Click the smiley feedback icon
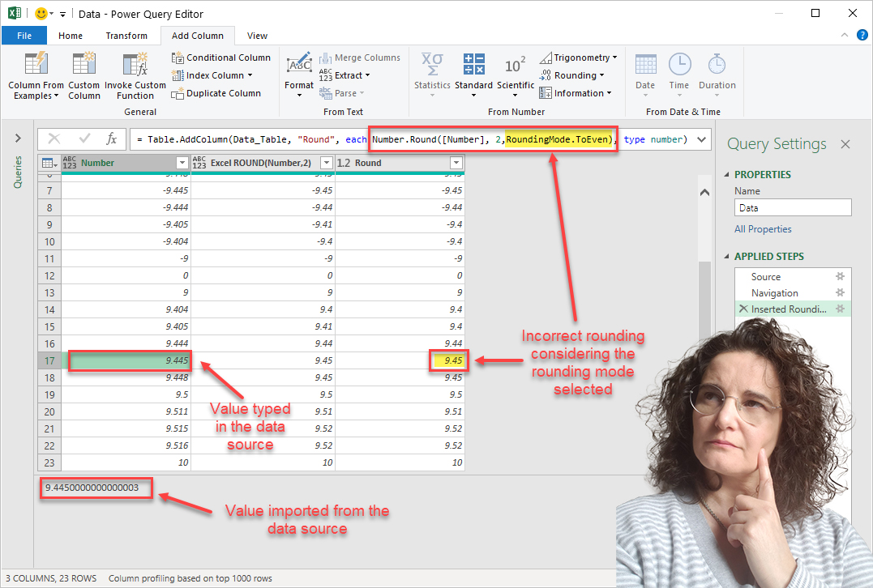873x588 pixels. click(41, 13)
